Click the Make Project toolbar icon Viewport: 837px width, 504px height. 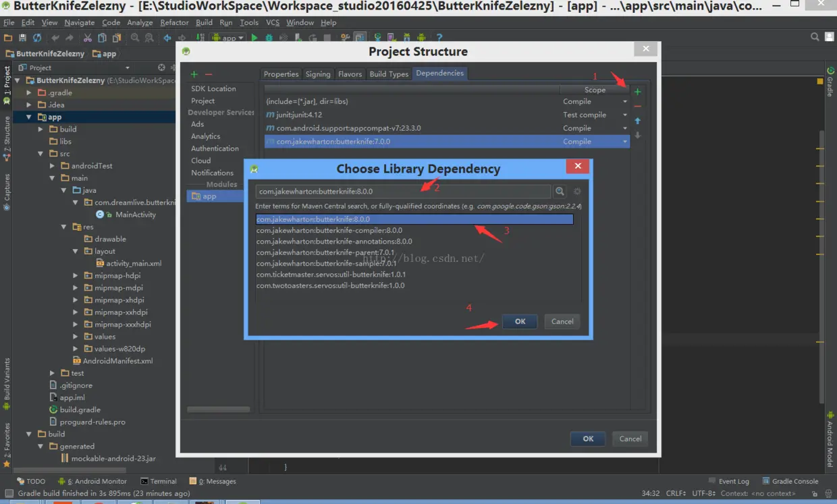click(200, 38)
